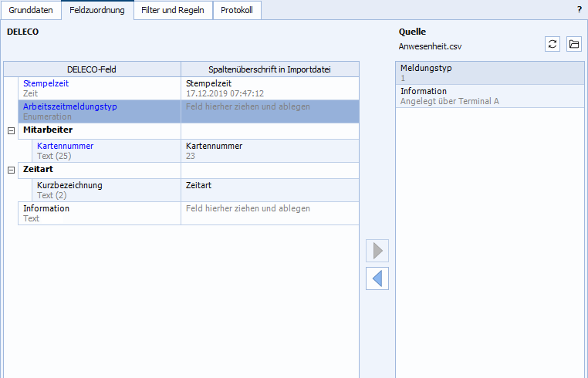Click the Kartennummer field link
The image size is (588, 378).
point(65,146)
